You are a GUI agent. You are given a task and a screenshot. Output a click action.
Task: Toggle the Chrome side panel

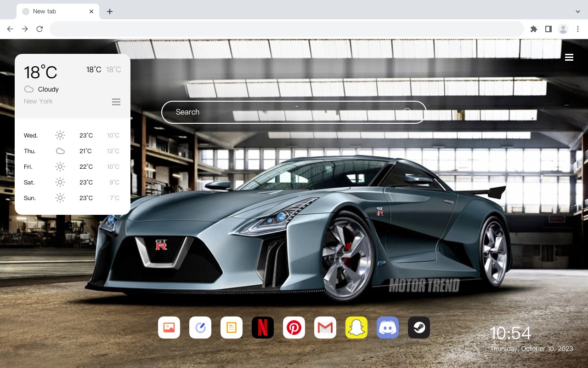pyautogui.click(x=548, y=29)
